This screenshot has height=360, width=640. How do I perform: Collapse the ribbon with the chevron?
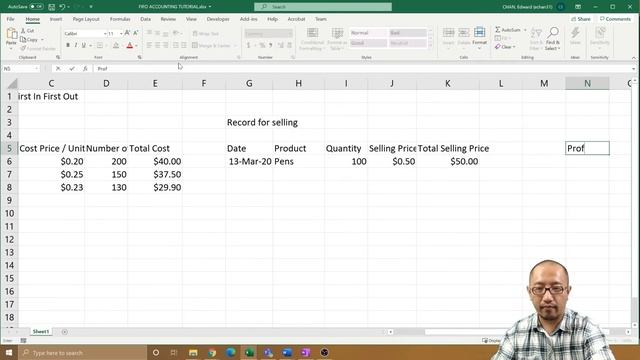[634, 58]
